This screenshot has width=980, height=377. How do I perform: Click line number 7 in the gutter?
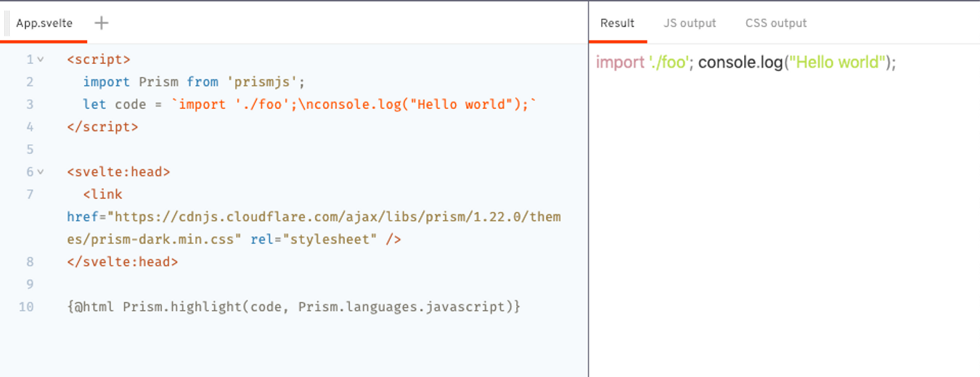30,195
